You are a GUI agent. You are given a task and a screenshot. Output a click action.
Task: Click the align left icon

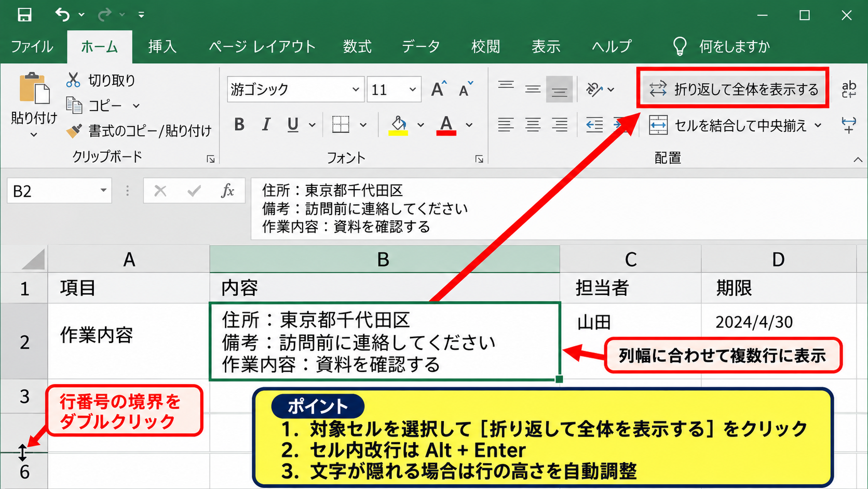pos(506,125)
